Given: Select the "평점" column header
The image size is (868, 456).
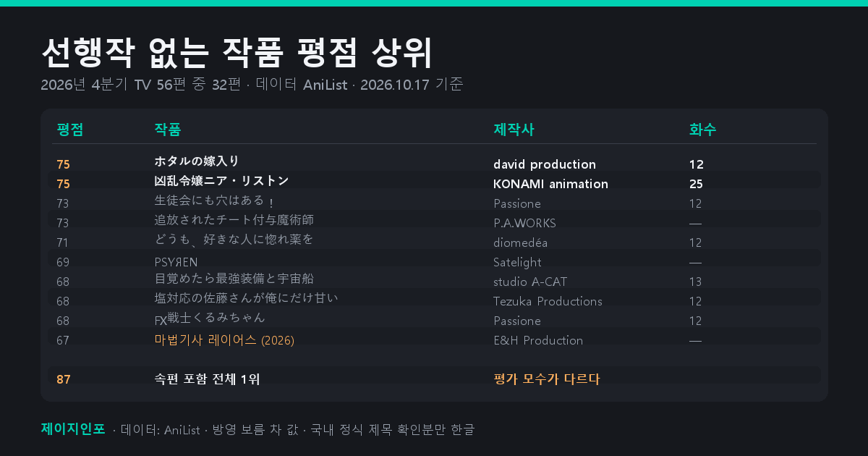Looking at the screenshot, I should [70, 130].
